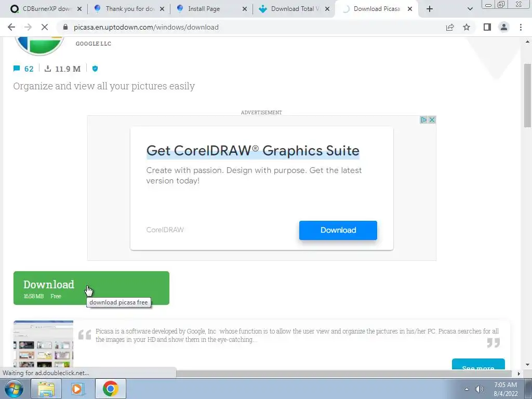The height and width of the screenshot is (399, 532).
Task: Stop loading the page
Action: pyautogui.click(x=45, y=27)
